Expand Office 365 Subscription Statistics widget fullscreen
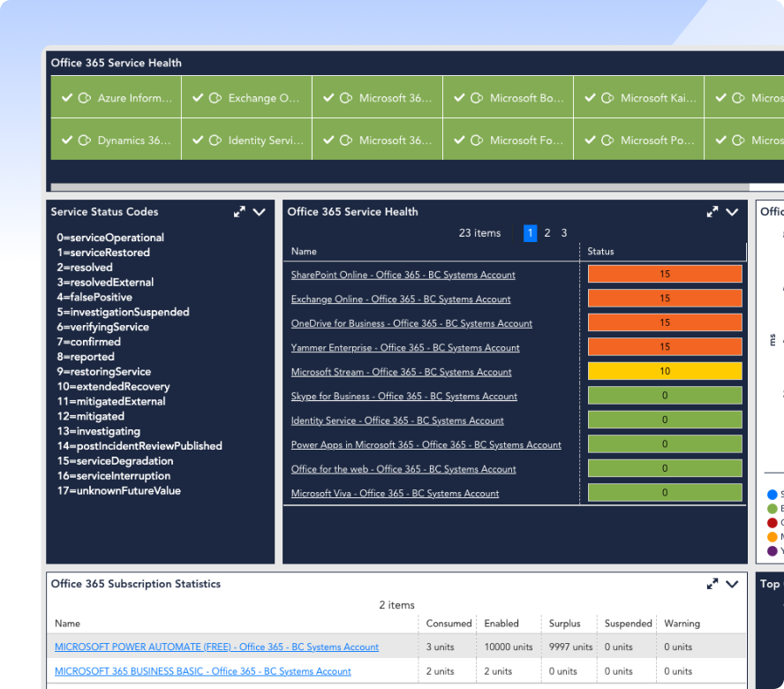 point(712,584)
